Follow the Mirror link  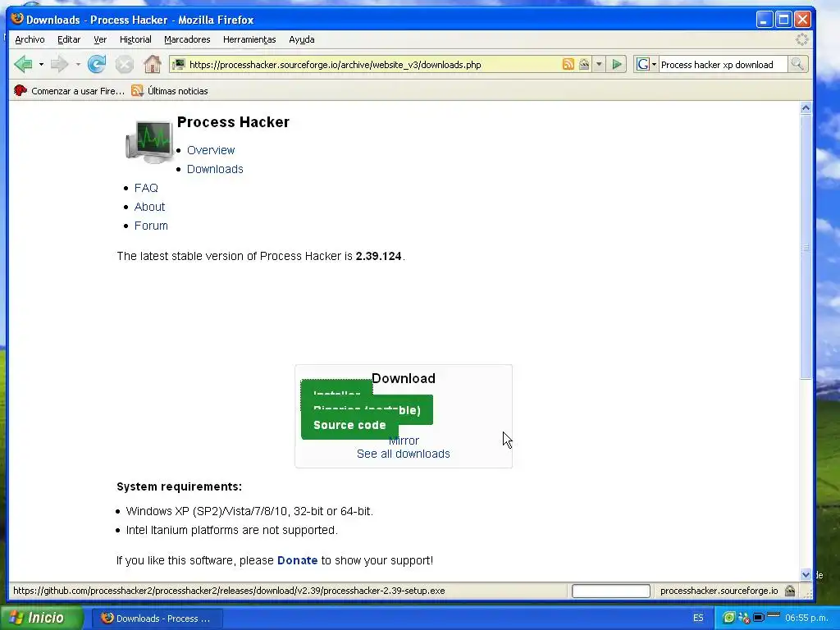pos(404,441)
